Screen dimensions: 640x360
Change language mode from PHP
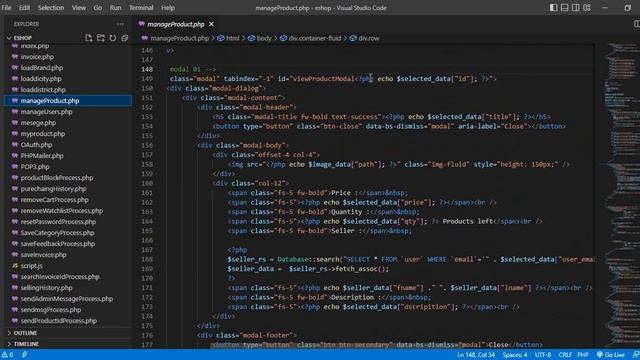point(583,355)
